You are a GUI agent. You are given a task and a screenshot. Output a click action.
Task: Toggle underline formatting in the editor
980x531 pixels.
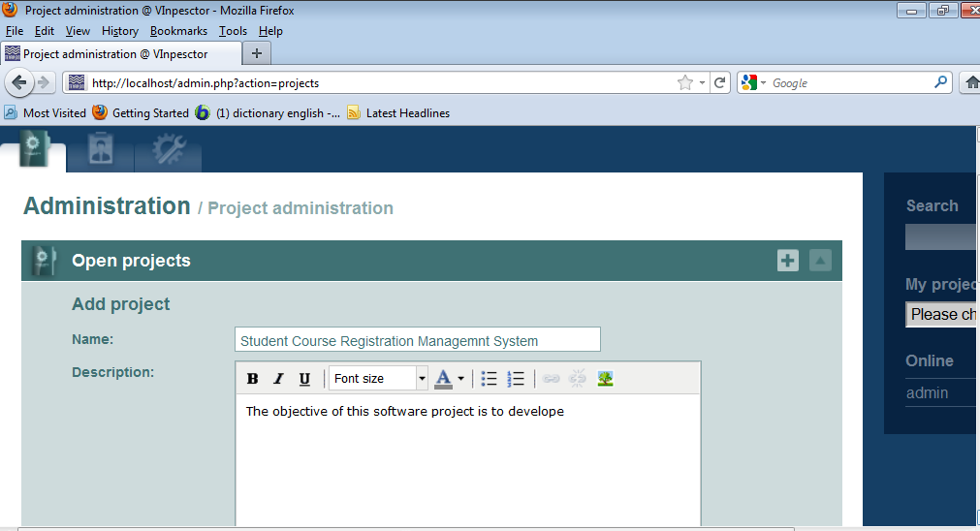(x=304, y=379)
